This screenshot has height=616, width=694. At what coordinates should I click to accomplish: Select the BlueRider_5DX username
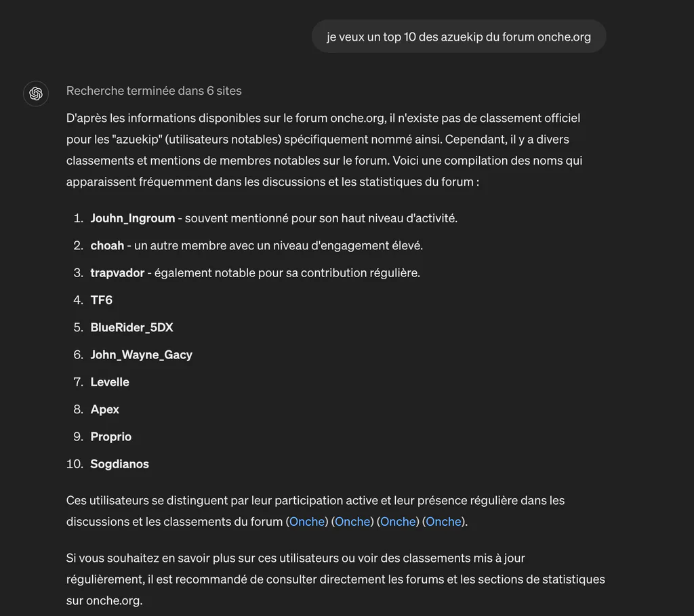pyautogui.click(x=132, y=327)
